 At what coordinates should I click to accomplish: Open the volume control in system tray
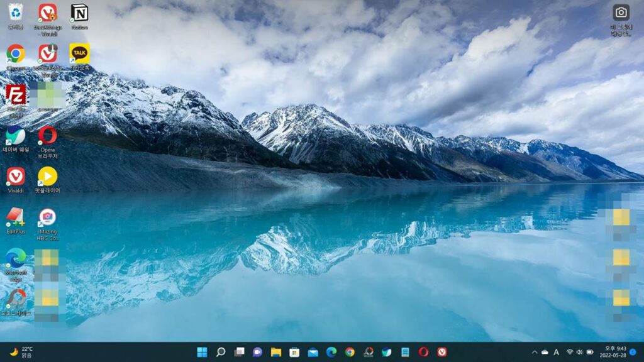[x=579, y=352]
